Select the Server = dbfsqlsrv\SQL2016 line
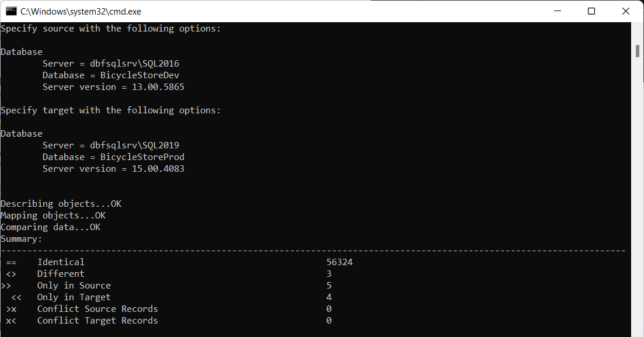644x337 pixels. tap(110, 63)
